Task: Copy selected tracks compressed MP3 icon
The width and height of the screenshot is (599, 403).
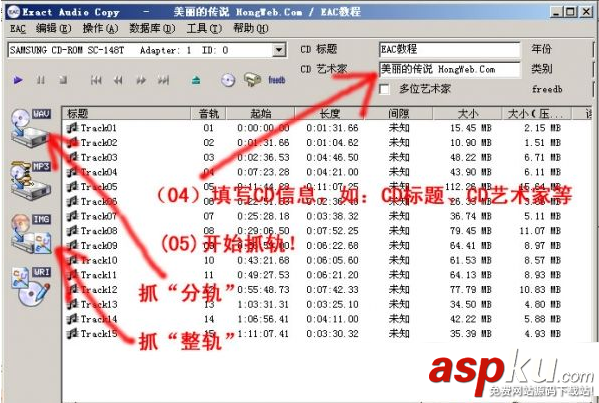Action: [x=31, y=181]
